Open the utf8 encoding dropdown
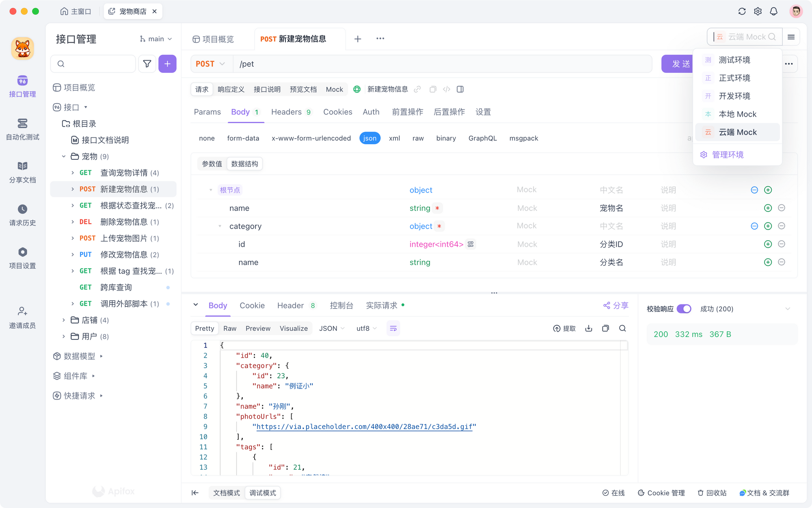This screenshot has width=812, height=508. point(365,328)
